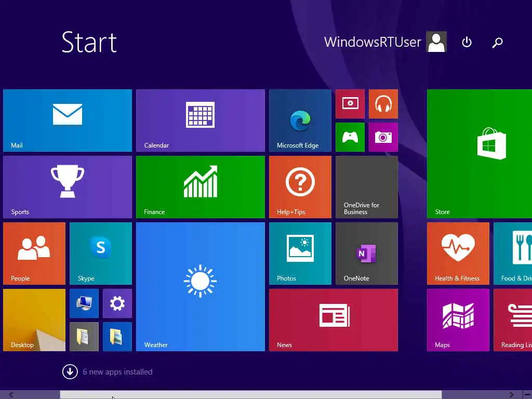Click the user account avatar picture
Screen dimensions: 532x399
point(436,42)
